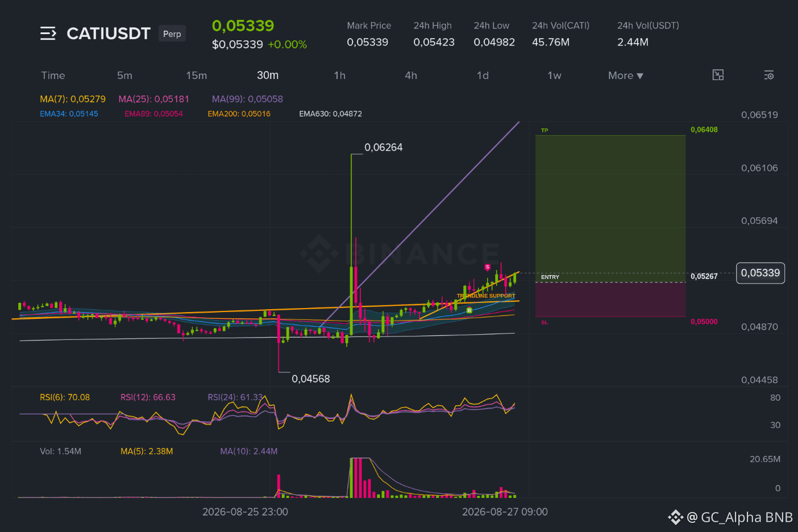The width and height of the screenshot is (798, 532).
Task: Click the MA(99) indicator label
Action: [x=247, y=99]
